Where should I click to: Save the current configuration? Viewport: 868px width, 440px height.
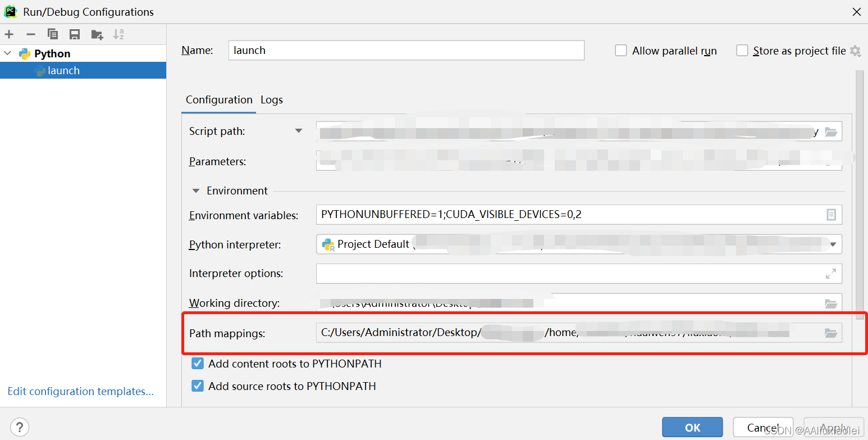[74, 34]
